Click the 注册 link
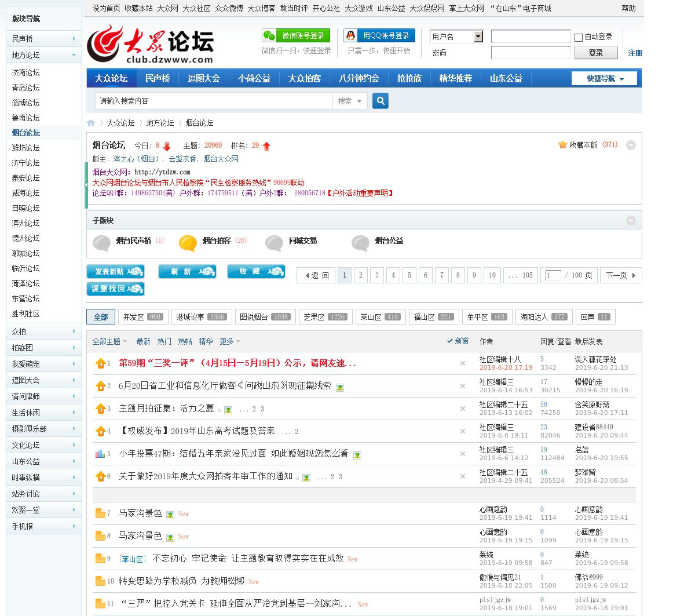This screenshot has height=616, width=695. pos(635,53)
